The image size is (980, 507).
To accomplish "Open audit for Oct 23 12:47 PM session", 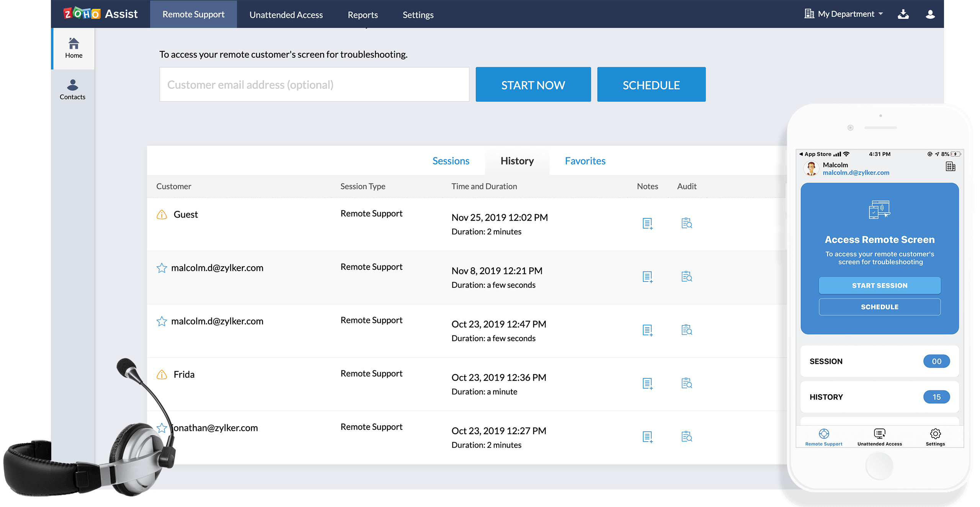I will 687,330.
